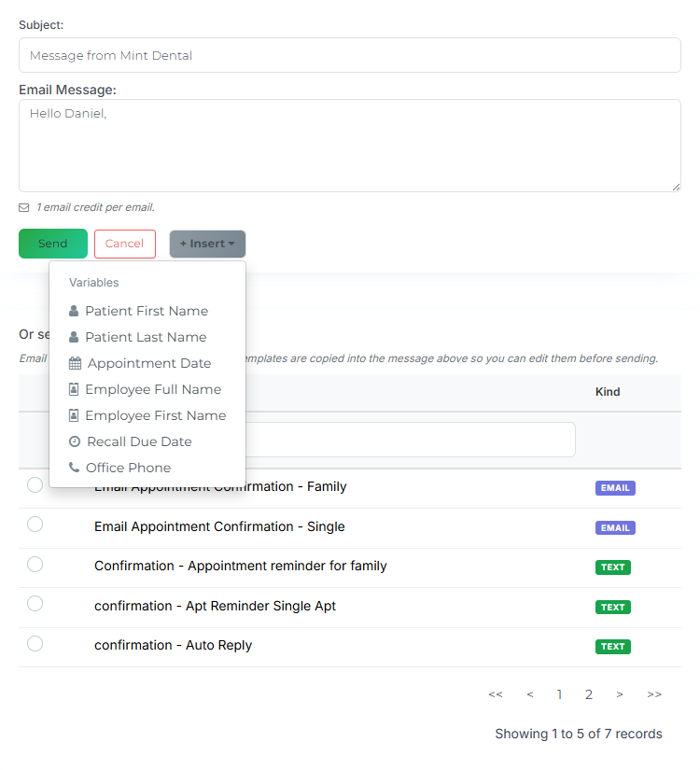
Task: Insert Employee Full Name variable
Action: click(x=147, y=389)
